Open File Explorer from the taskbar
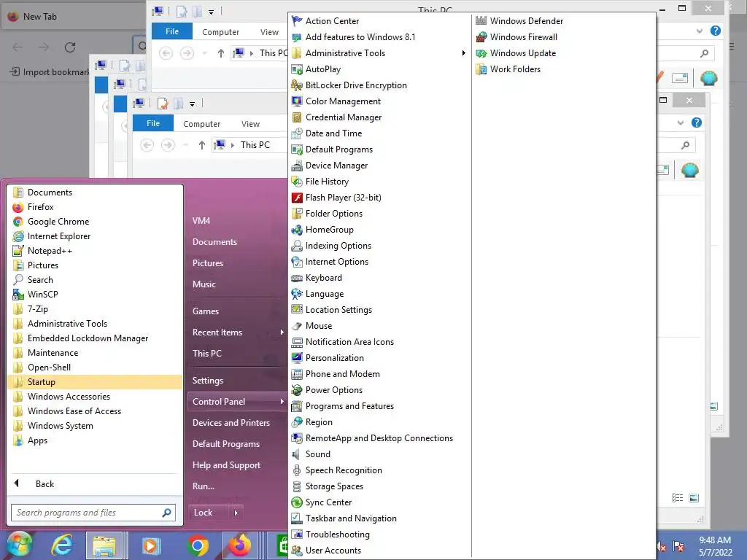 [x=104, y=545]
